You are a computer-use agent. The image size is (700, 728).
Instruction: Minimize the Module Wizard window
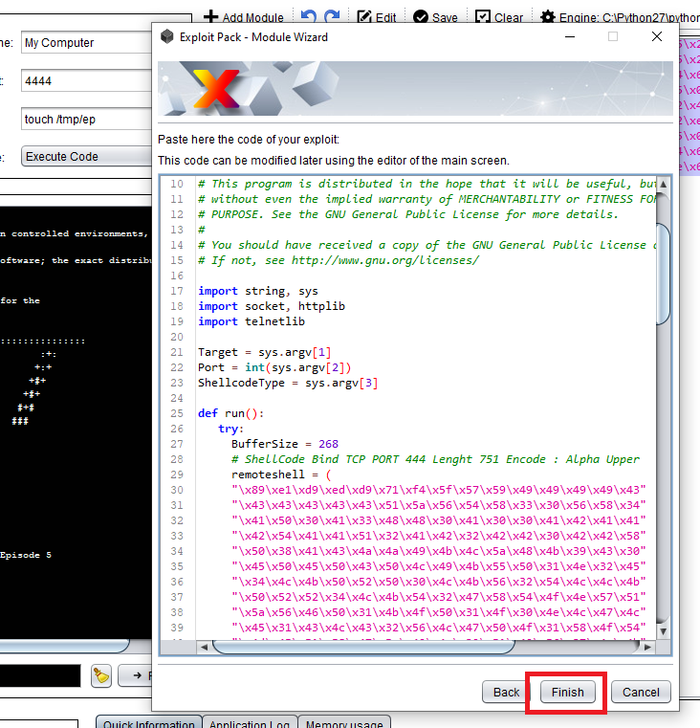click(x=570, y=36)
